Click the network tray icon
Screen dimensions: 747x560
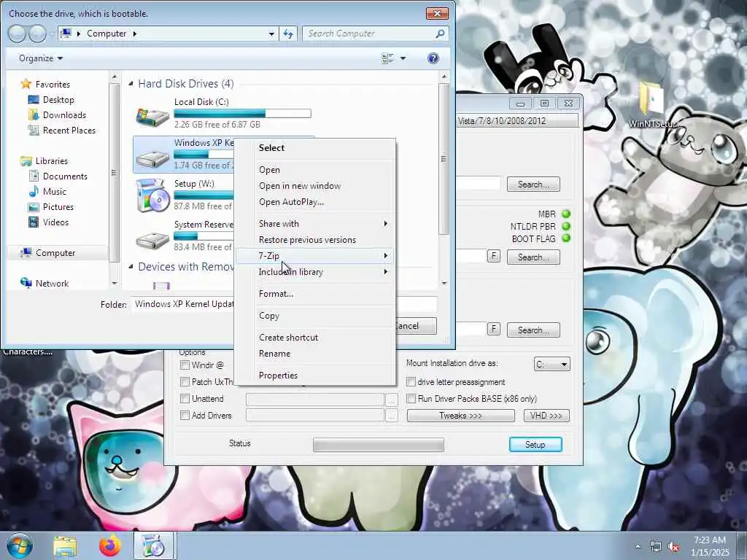tap(656, 547)
